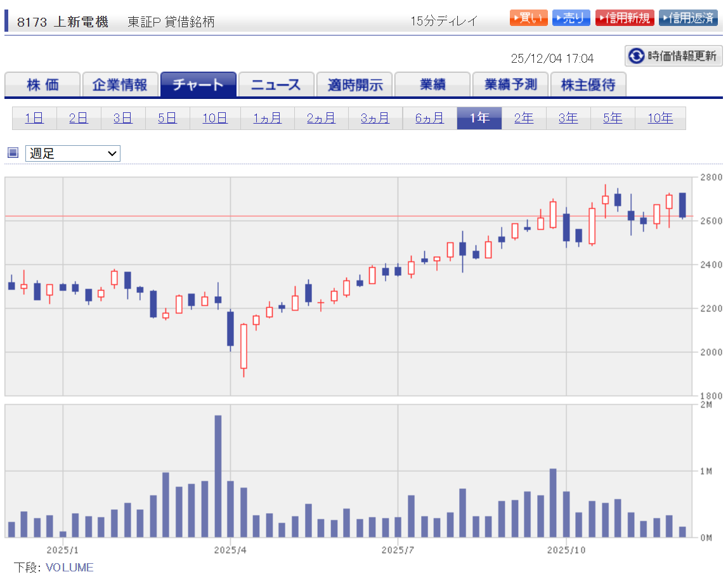Go to the ニュース tab
Screen dimensions: 728x579
coord(276,85)
